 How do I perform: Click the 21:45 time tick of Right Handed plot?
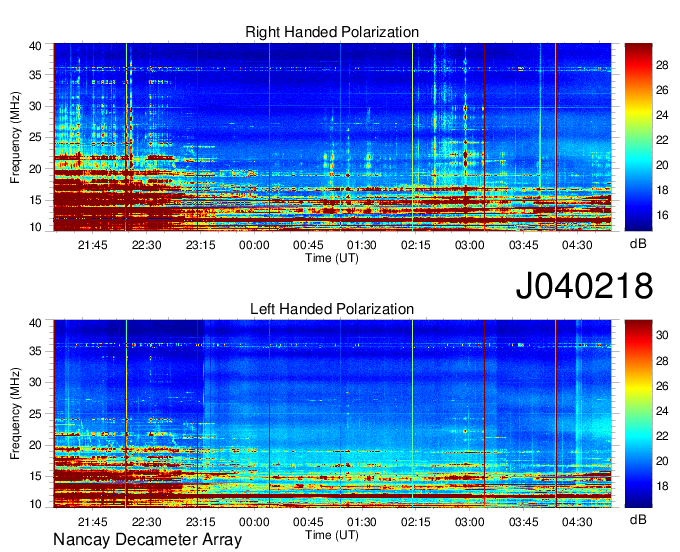click(x=93, y=245)
